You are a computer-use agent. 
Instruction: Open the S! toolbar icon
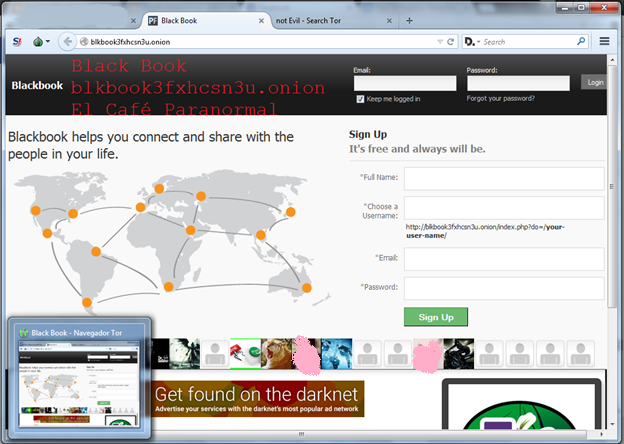[17, 41]
